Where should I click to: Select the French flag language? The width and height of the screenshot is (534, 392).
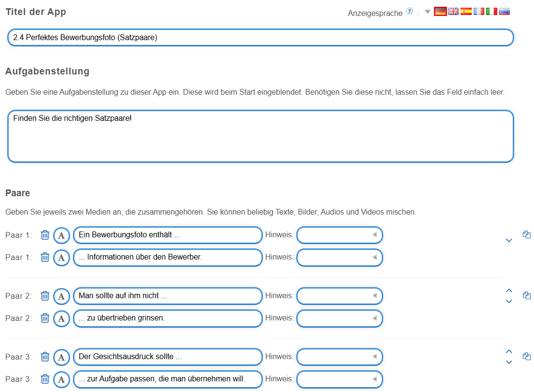479,12
